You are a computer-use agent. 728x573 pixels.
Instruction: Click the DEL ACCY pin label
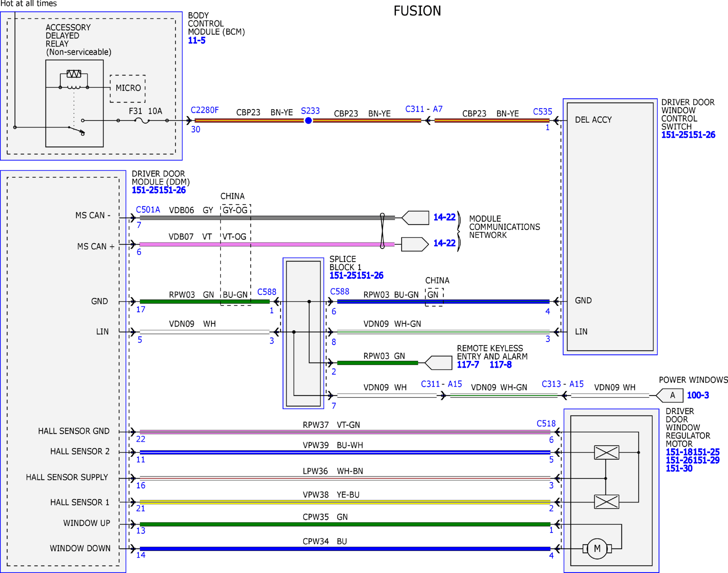(x=593, y=120)
